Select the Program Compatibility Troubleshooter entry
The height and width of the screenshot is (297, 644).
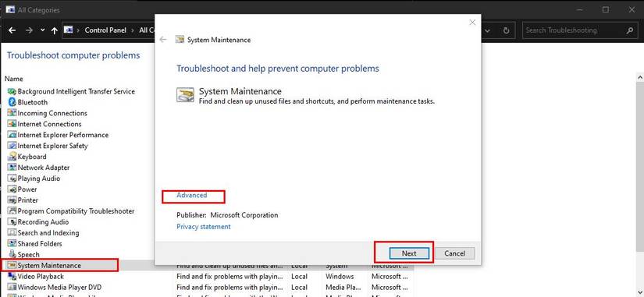click(x=76, y=210)
